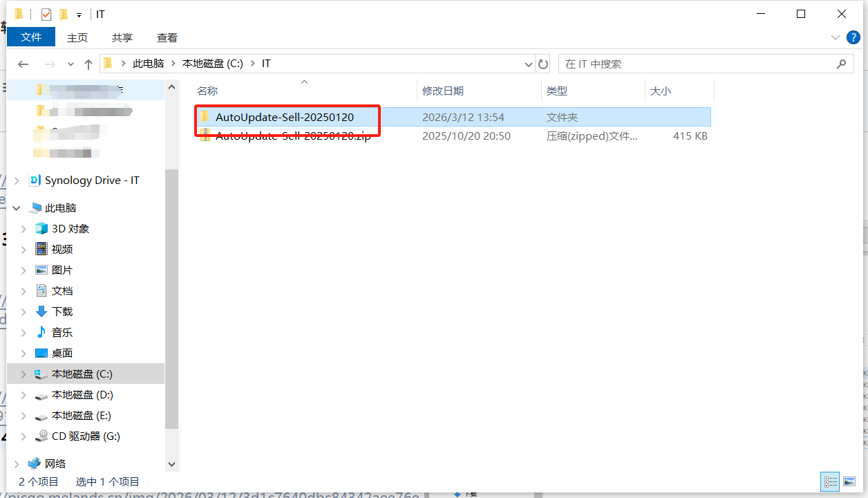Open the 文件 menu
868x498 pixels.
pyautogui.click(x=31, y=37)
